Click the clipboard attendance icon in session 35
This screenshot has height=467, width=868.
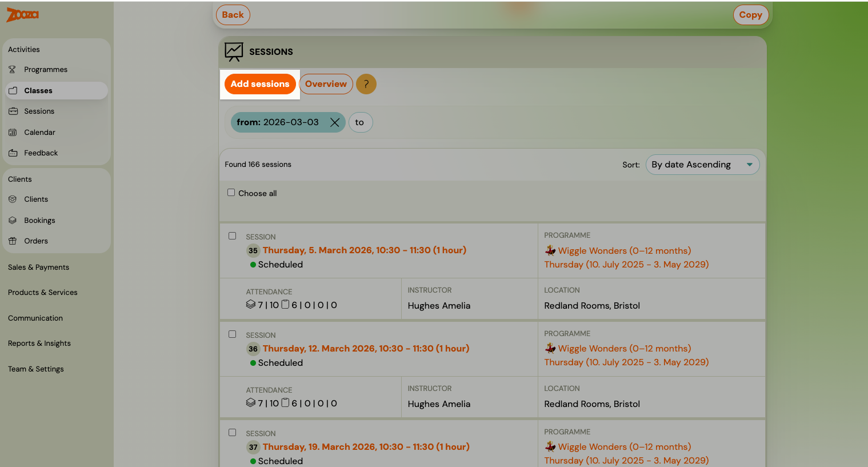click(x=285, y=305)
